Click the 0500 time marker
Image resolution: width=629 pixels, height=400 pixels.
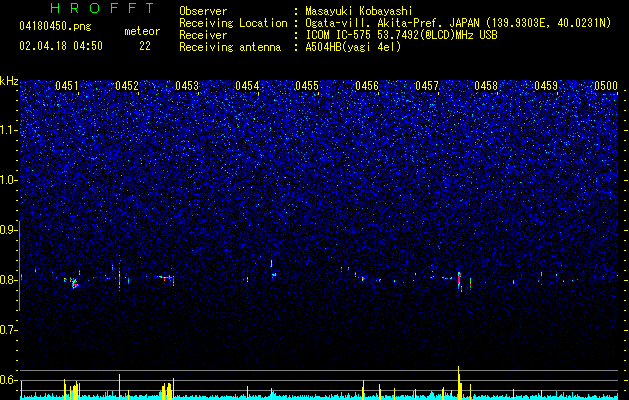(606, 86)
